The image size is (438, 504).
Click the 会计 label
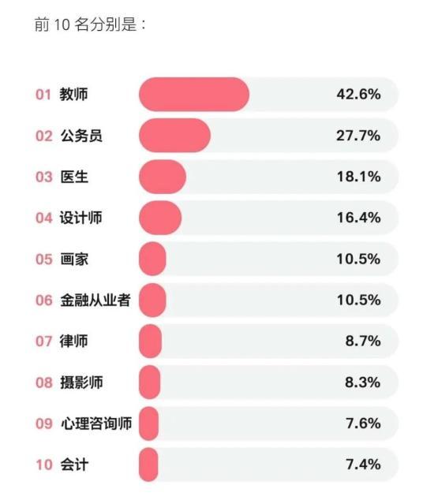[74, 465]
